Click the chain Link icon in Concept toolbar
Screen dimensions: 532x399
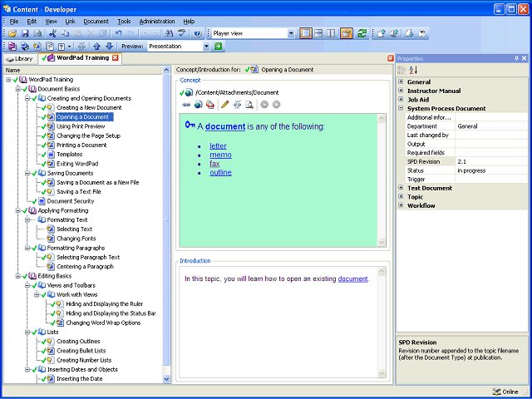click(x=186, y=105)
